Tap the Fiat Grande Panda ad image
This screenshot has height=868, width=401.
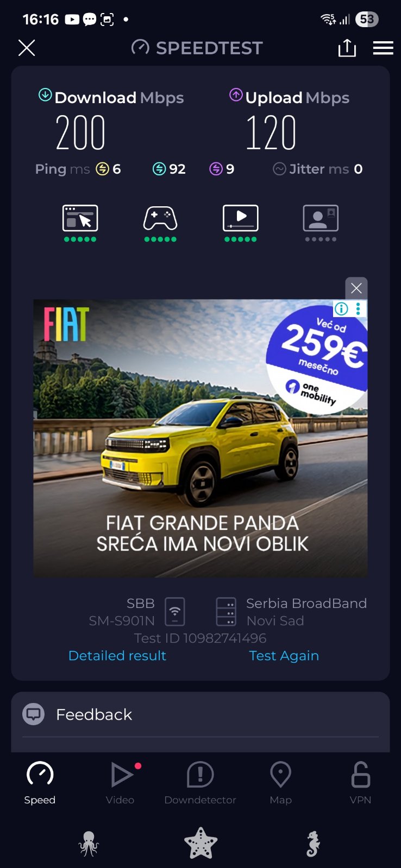[x=200, y=438]
